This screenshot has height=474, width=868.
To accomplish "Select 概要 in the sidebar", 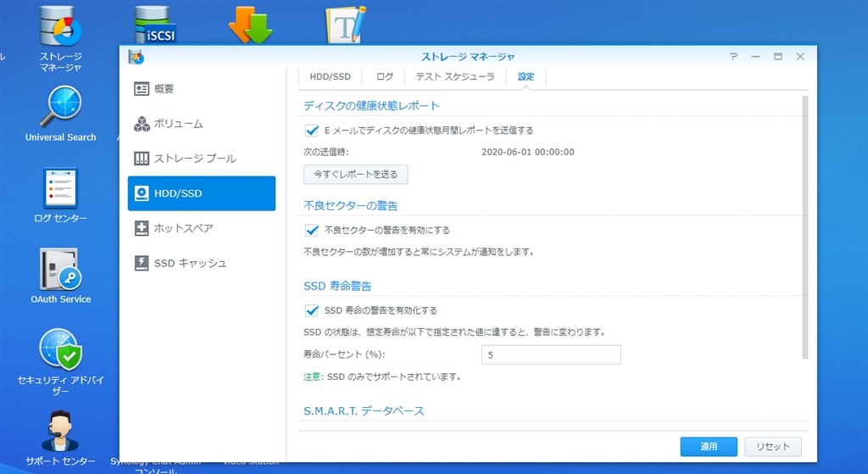I will 202,88.
